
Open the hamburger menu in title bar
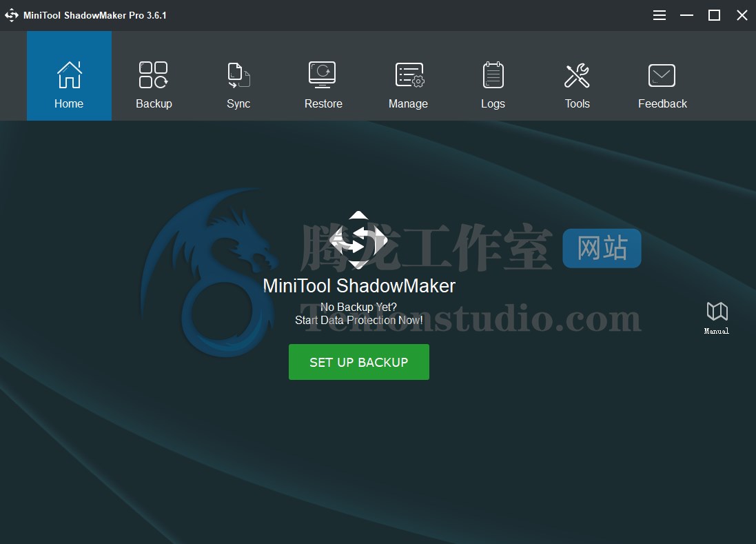pyautogui.click(x=659, y=15)
